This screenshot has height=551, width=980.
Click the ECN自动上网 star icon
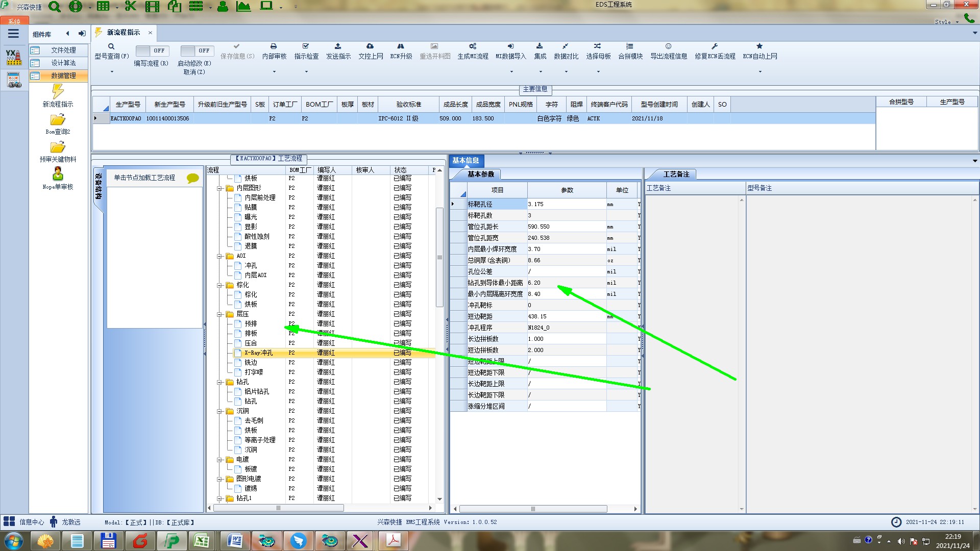tap(759, 46)
